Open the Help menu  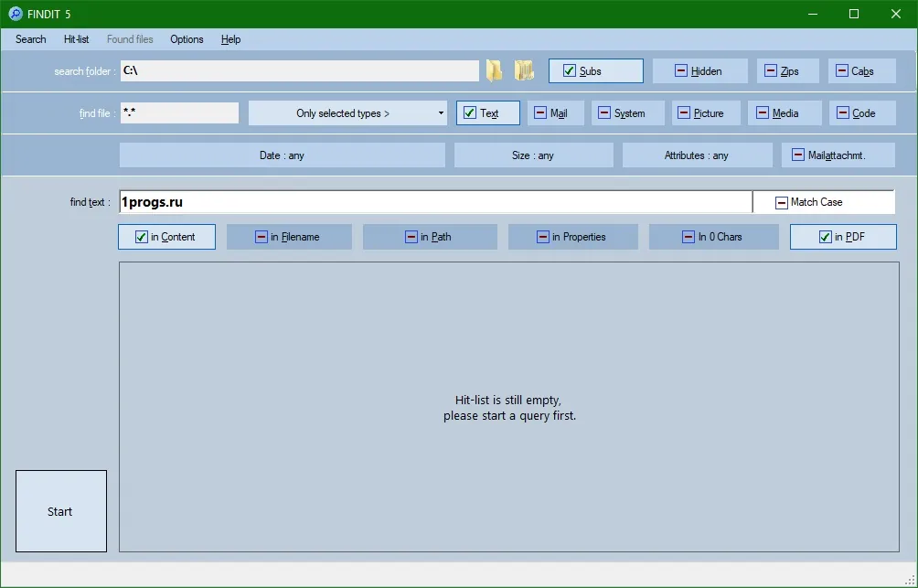pyautogui.click(x=230, y=39)
